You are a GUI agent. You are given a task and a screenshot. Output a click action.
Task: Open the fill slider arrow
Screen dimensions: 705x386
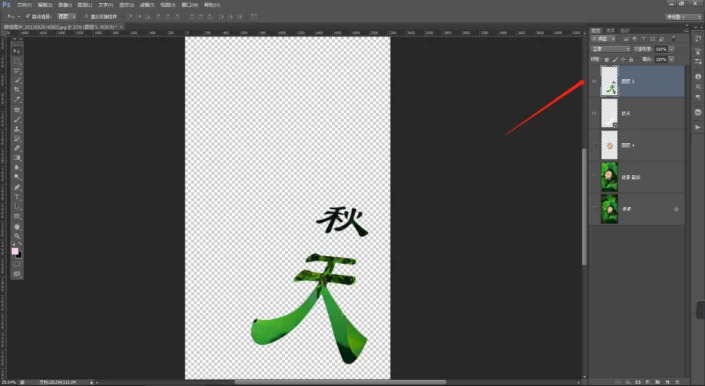671,59
